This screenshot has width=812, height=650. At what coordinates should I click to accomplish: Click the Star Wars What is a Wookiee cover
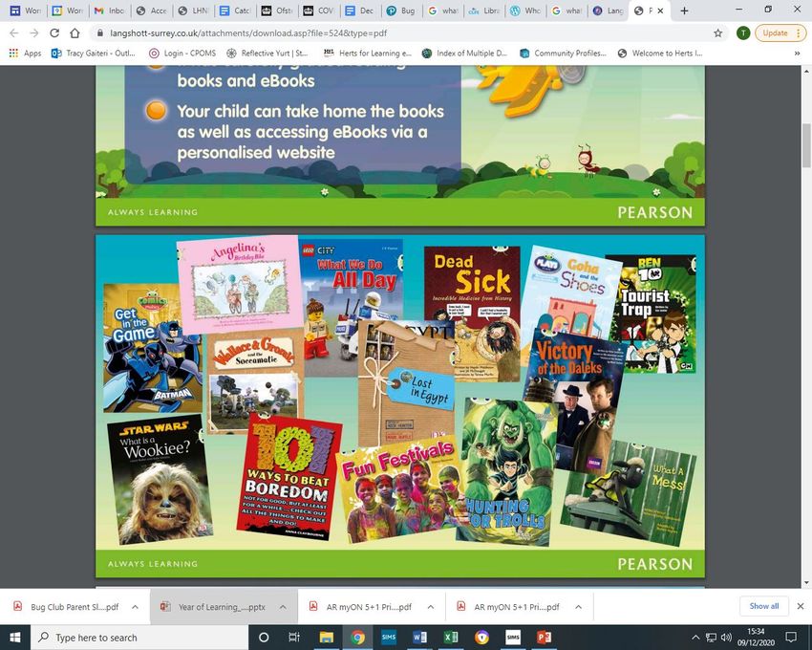(160, 480)
